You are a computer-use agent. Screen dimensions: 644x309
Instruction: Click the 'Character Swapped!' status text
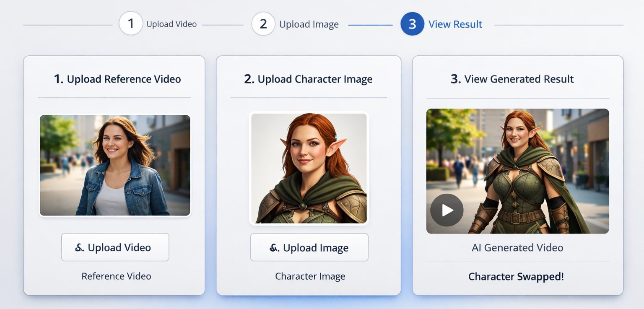click(516, 277)
